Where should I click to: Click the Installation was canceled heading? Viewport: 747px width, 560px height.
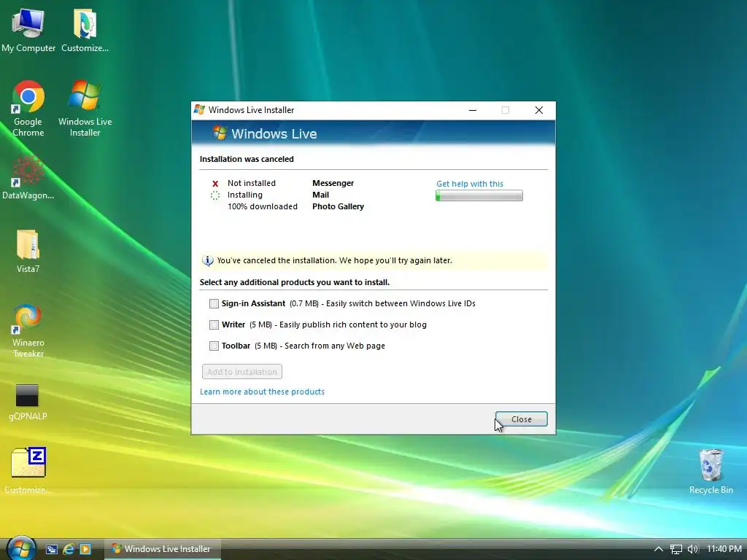pyautogui.click(x=247, y=159)
